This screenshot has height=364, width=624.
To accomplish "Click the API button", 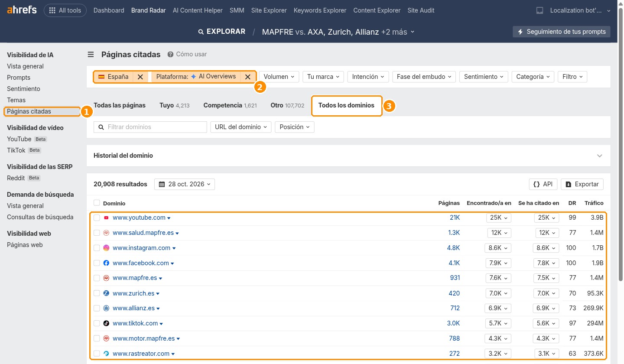I will point(543,184).
